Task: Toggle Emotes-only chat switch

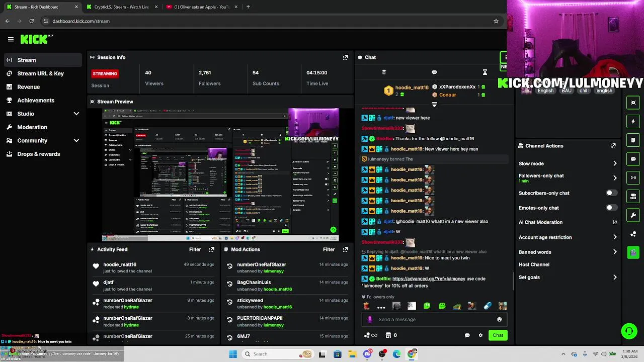Action: pyautogui.click(x=611, y=208)
